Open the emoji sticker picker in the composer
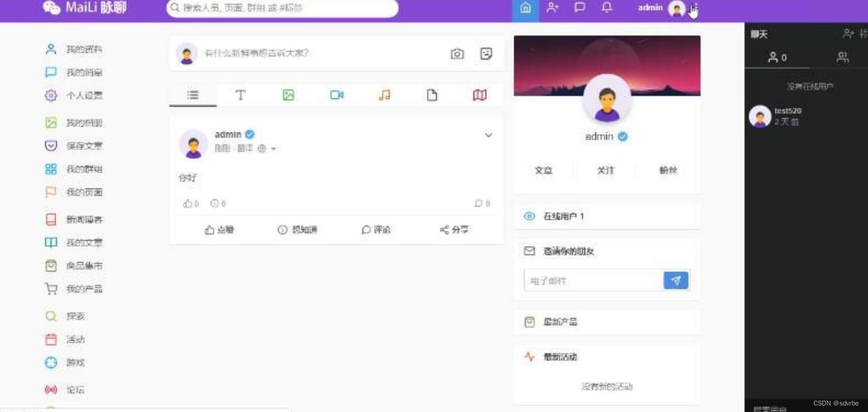This screenshot has height=412, width=868. 486,53
